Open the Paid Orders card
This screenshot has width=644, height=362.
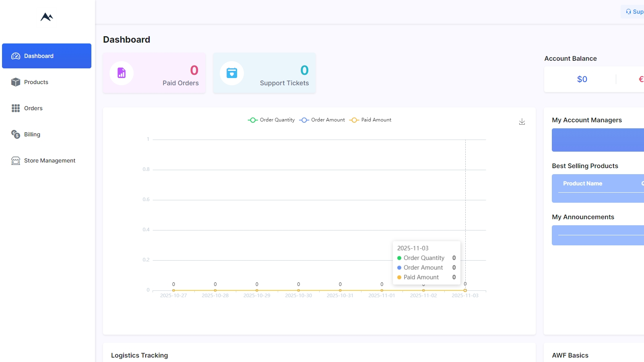click(x=154, y=73)
